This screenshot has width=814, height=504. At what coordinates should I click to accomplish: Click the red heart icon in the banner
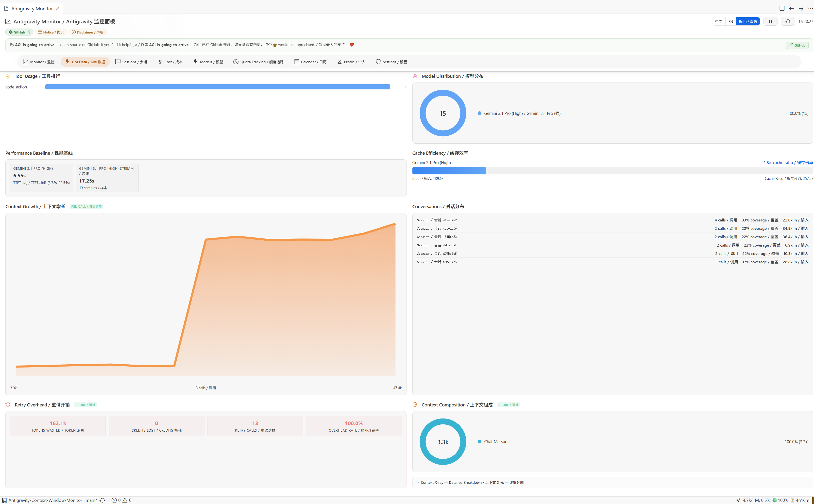pyautogui.click(x=352, y=45)
